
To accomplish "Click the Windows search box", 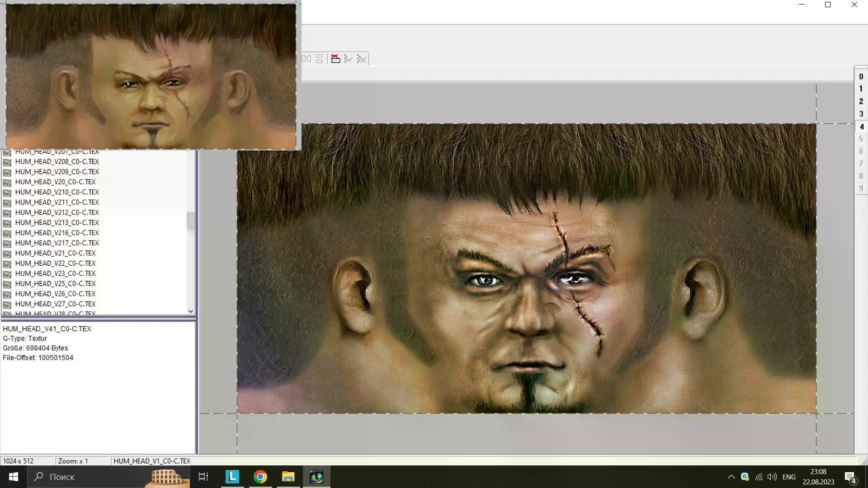I will (x=86, y=477).
